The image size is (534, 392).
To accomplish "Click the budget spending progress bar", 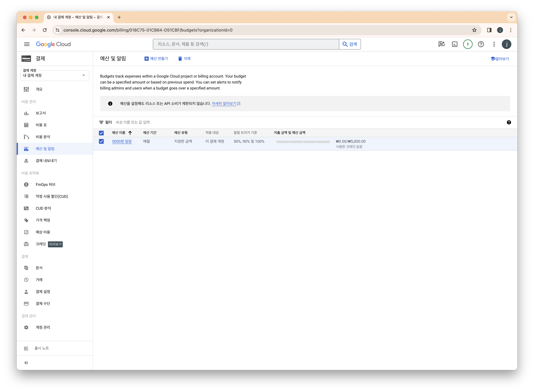I will 303,142.
